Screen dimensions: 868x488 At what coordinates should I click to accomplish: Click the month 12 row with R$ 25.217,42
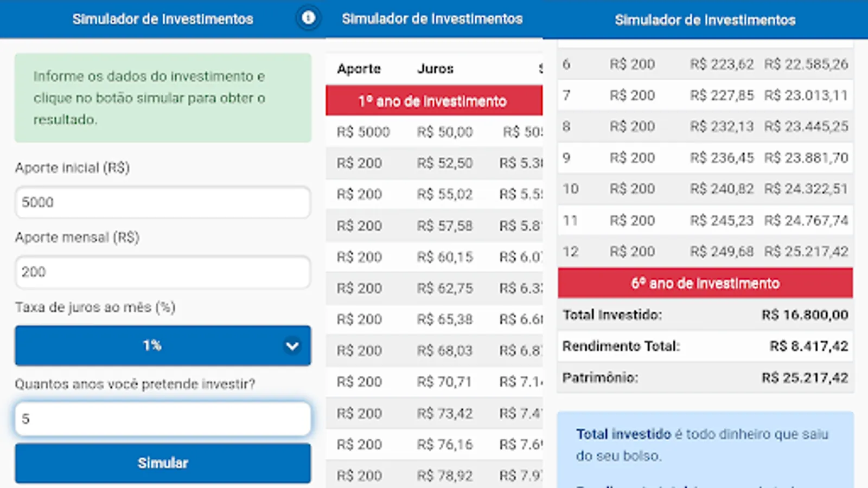pos(705,252)
